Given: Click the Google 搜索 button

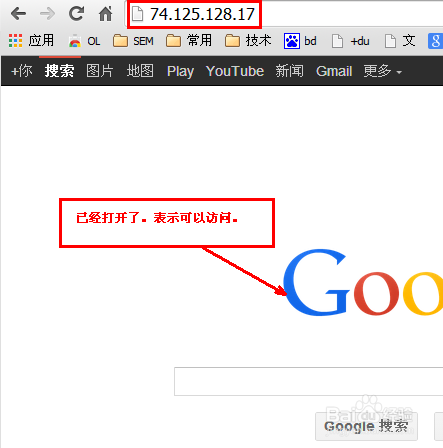Looking at the screenshot, I should [366, 426].
